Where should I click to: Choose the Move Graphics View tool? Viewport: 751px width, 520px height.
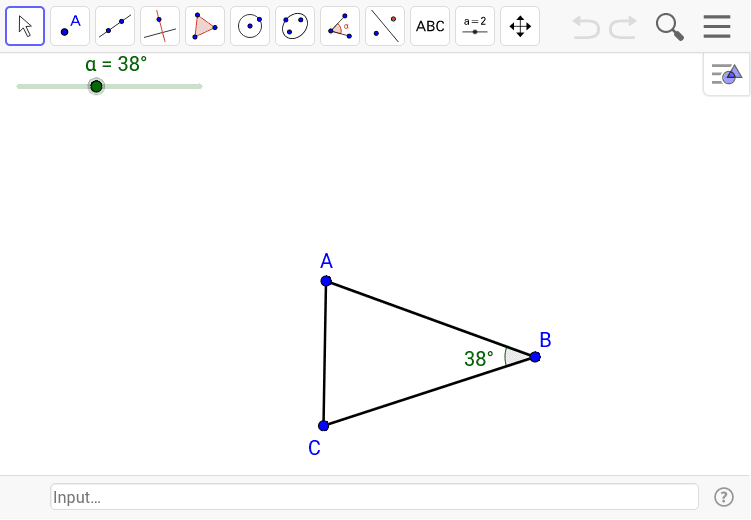pos(520,26)
